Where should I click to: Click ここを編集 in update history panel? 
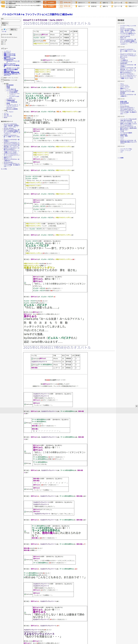click(x=120, y=158)
